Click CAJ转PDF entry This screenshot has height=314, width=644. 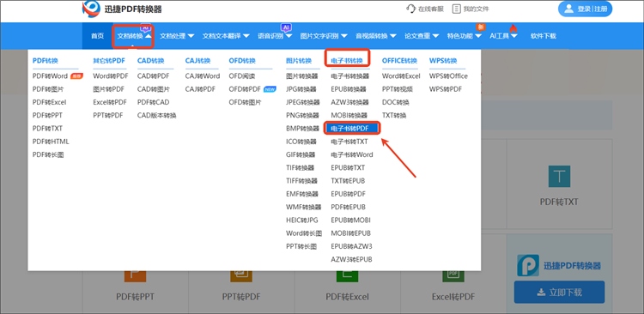[200, 89]
